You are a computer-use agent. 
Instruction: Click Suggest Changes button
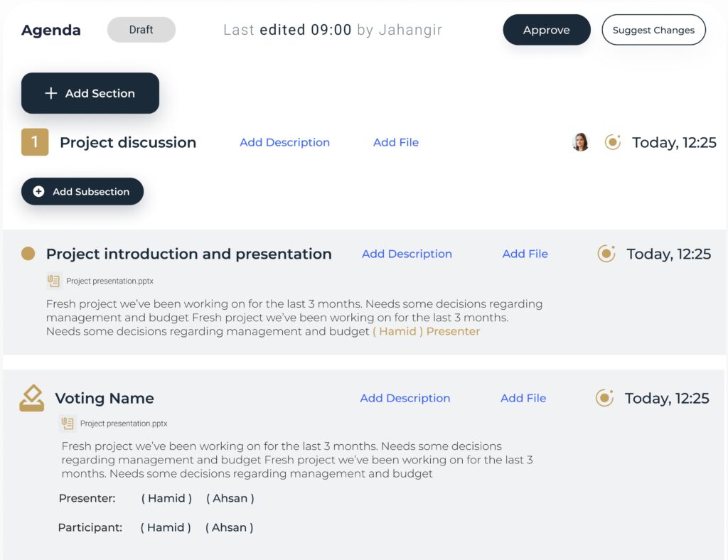coord(653,30)
